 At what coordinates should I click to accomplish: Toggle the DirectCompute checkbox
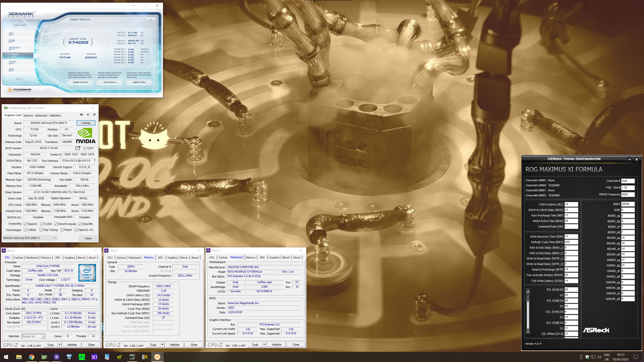pyautogui.click(x=56, y=224)
